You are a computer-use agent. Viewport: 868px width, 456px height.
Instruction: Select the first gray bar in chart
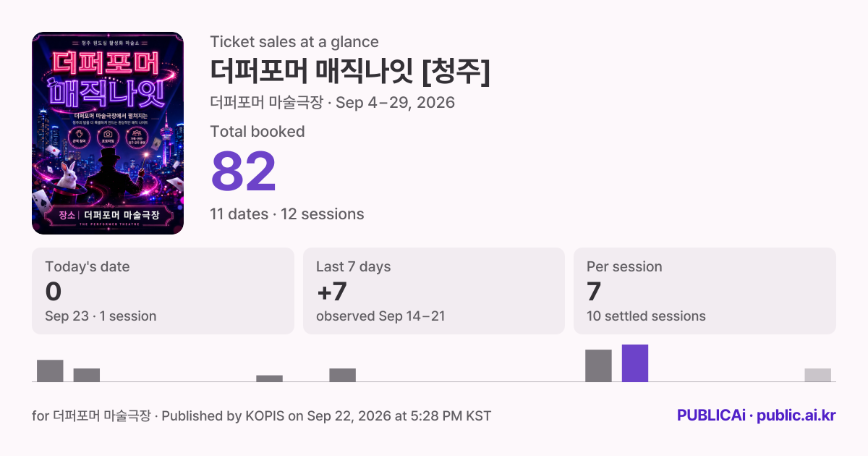pos(50,371)
